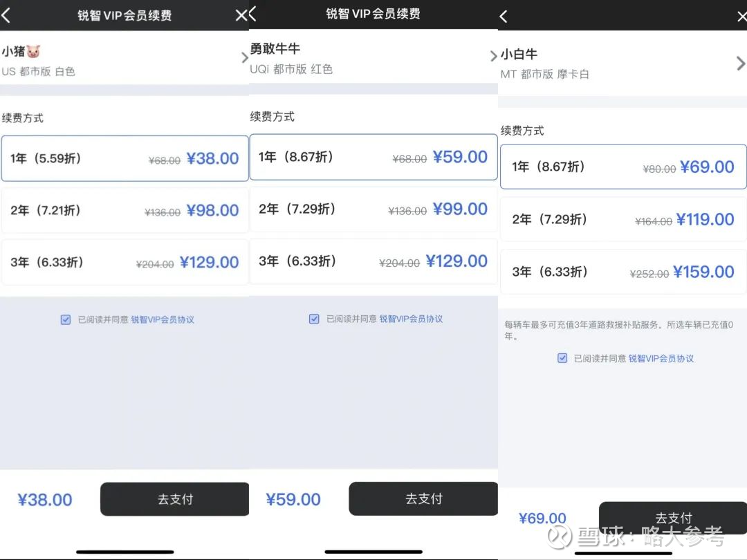Image resolution: width=747 pixels, height=560 pixels.
Task: Select 2年 7.29折 plan at ¥119.00
Action: pyautogui.click(x=623, y=219)
